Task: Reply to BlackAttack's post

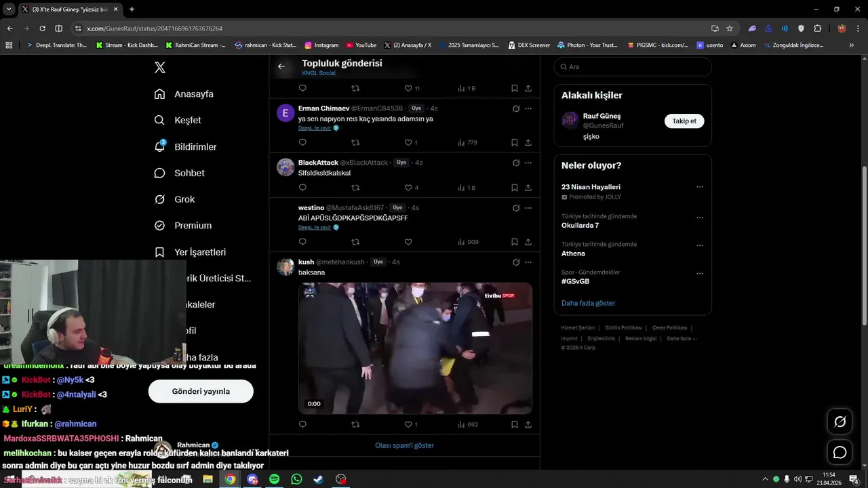Action: tap(302, 188)
